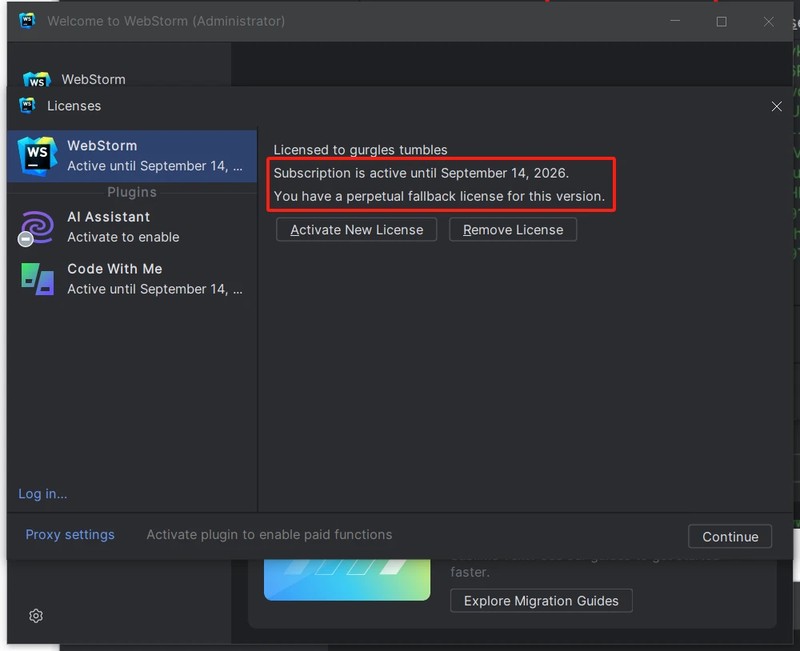Image resolution: width=800 pixels, height=651 pixels.
Task: Click the Log in... link
Action: [x=43, y=494]
